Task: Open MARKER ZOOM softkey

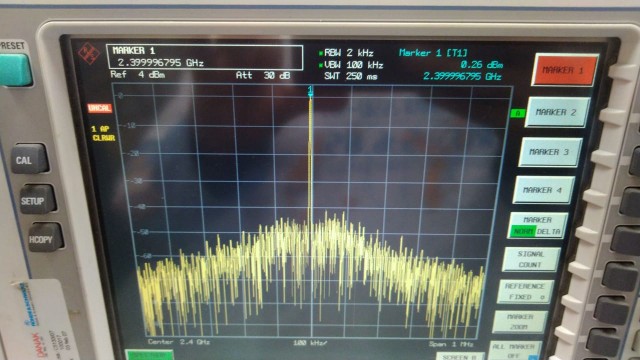Action: coord(520,321)
